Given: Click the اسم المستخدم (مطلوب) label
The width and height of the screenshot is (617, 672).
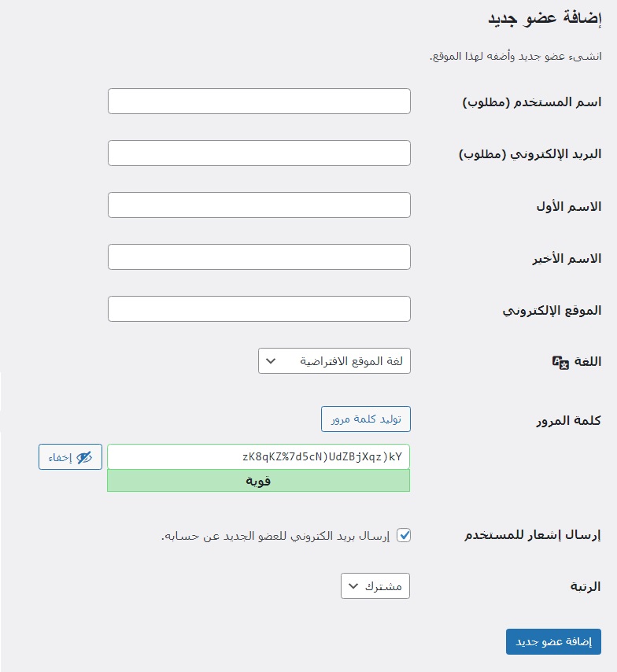Looking at the screenshot, I should tap(531, 102).
